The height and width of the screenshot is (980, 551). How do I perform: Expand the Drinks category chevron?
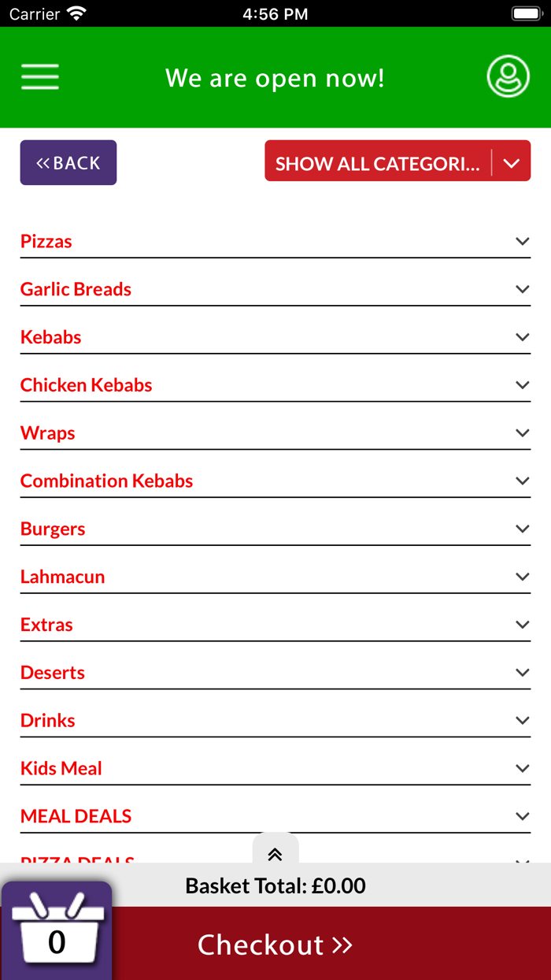click(523, 720)
